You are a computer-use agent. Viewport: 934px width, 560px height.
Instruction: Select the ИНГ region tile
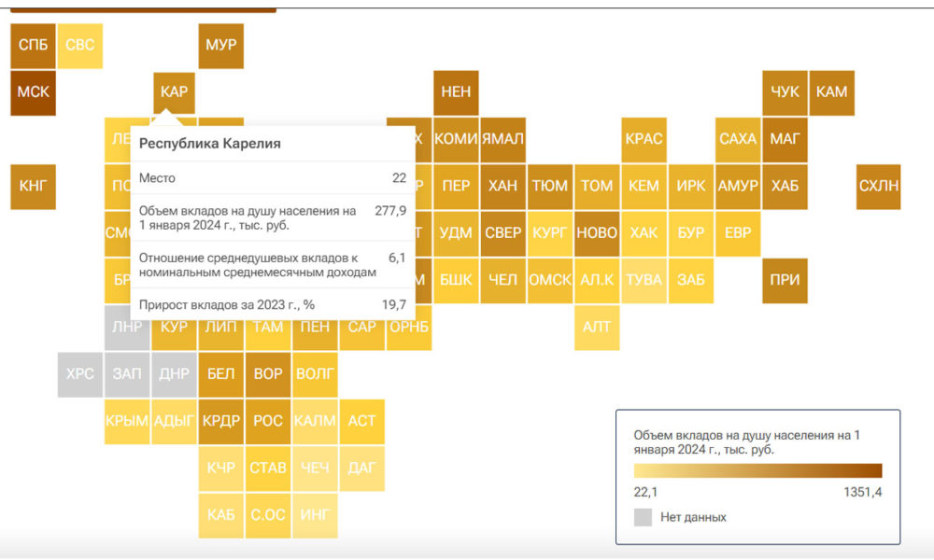(315, 516)
